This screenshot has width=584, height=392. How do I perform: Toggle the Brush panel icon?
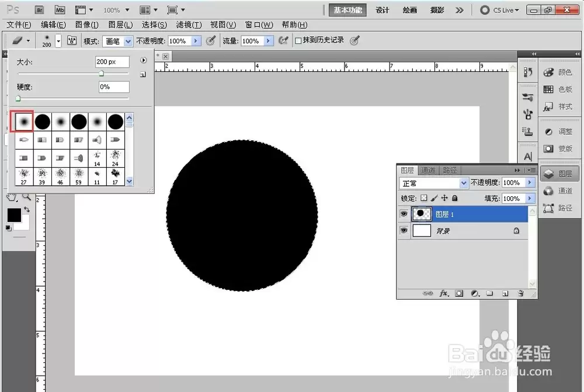[71, 40]
